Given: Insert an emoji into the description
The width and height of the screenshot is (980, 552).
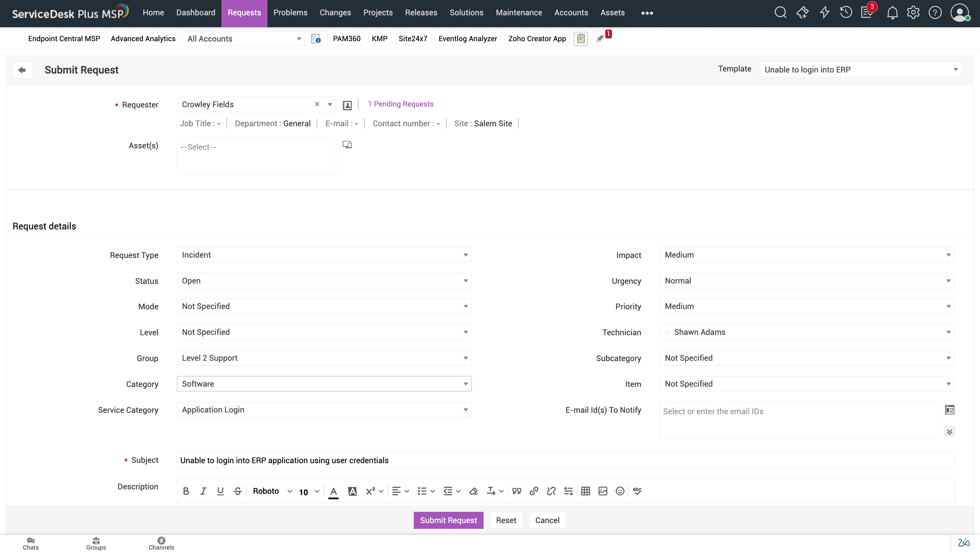Looking at the screenshot, I should (620, 491).
